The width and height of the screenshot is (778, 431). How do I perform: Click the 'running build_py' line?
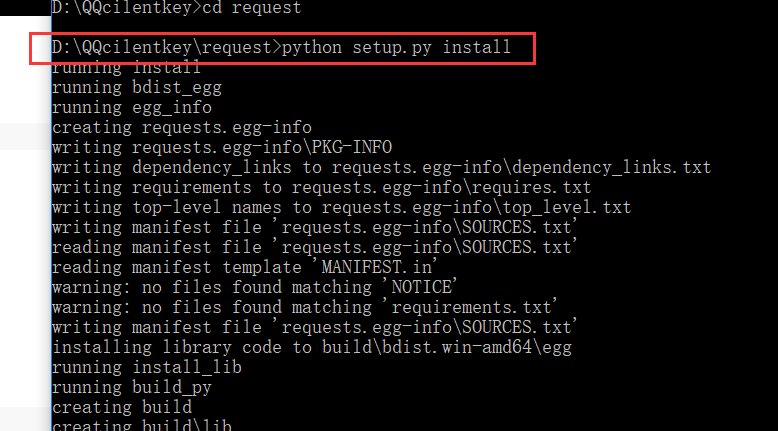(x=132, y=387)
